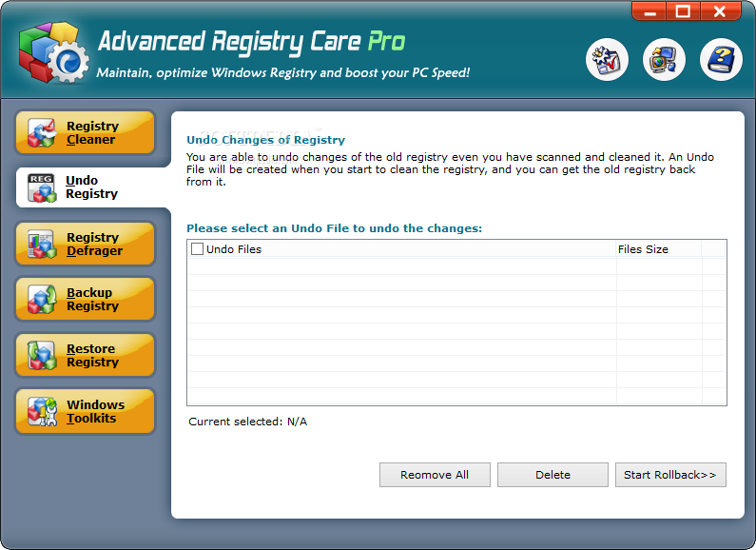The width and height of the screenshot is (756, 550).
Task: Click the Windows Toolkits wrench icon
Action: coord(42,411)
